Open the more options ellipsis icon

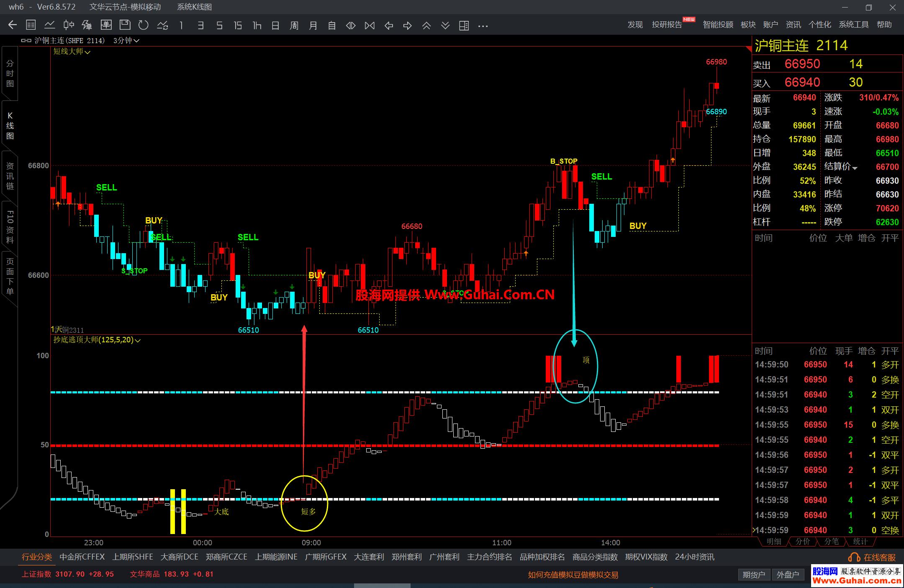pyautogui.click(x=483, y=26)
